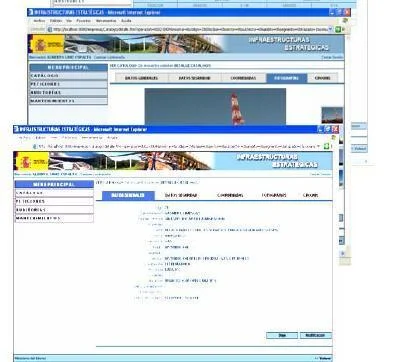
Task: Click the address bar URL in the front window
Action: (x=177, y=146)
